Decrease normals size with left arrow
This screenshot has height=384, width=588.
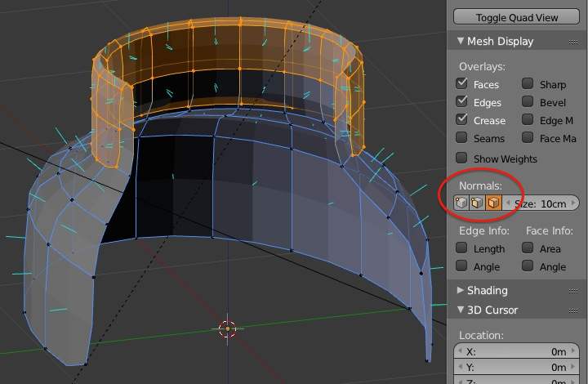coord(508,203)
